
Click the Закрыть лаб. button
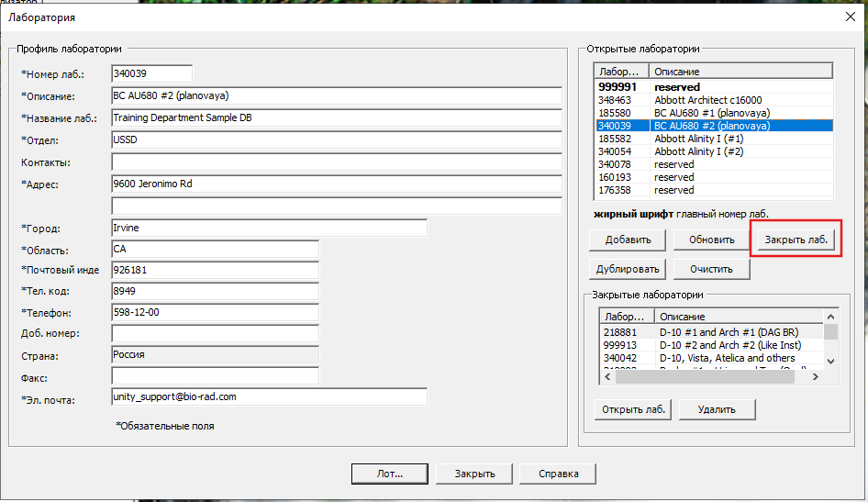796,240
